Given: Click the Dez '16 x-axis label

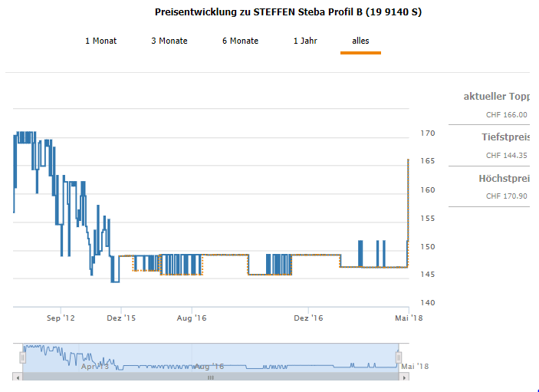Looking at the screenshot, I should 308,317.
